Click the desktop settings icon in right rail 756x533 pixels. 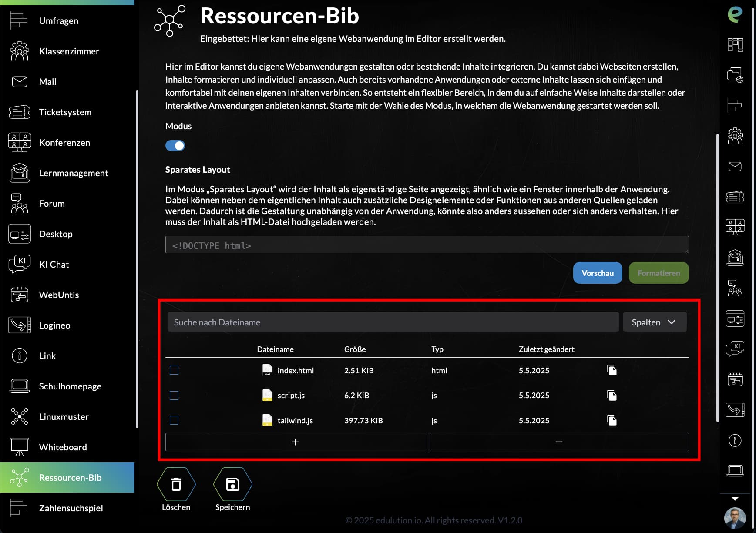[x=735, y=318]
